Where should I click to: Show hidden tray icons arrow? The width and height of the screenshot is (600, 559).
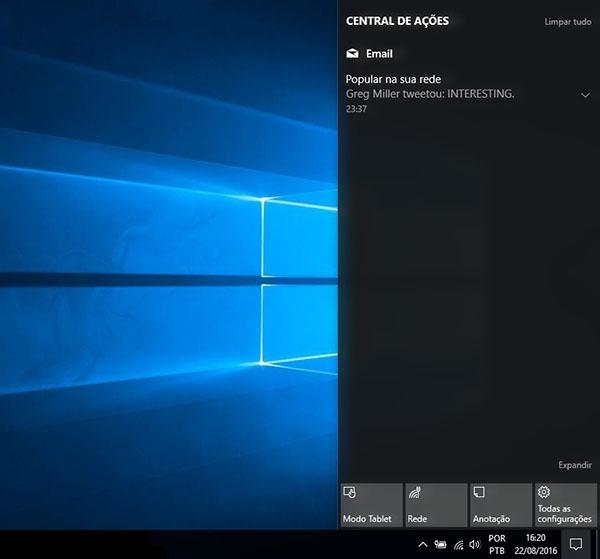point(422,544)
